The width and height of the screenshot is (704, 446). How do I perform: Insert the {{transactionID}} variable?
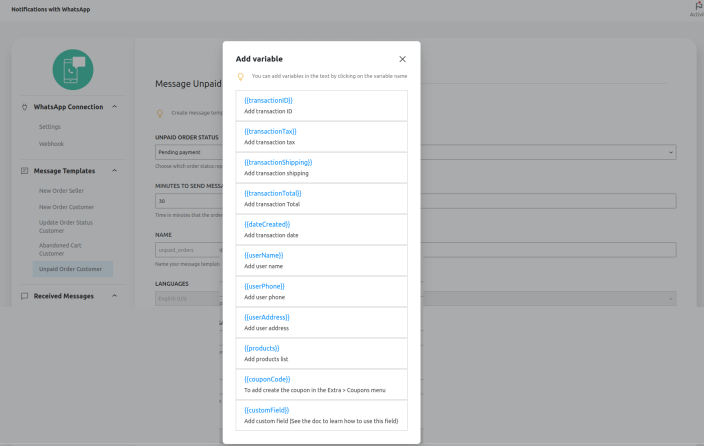click(268, 100)
